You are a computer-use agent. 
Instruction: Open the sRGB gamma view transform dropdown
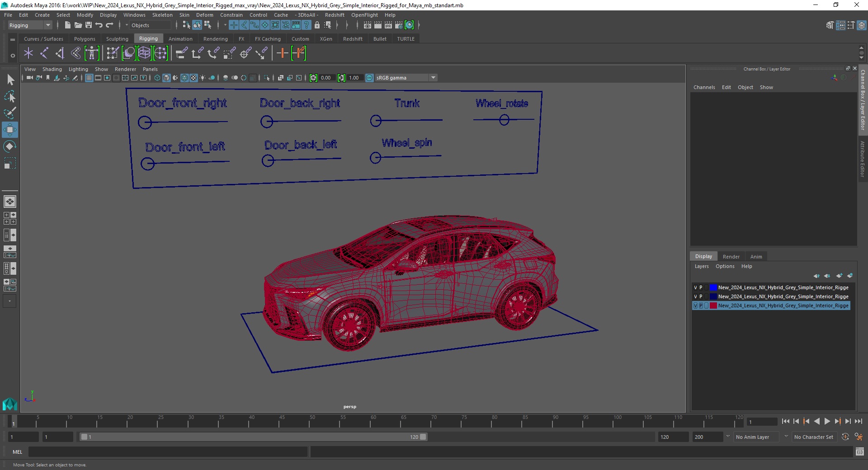tap(406, 78)
